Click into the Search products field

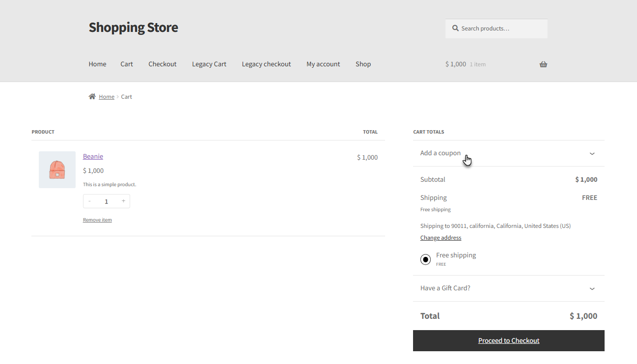point(497,28)
